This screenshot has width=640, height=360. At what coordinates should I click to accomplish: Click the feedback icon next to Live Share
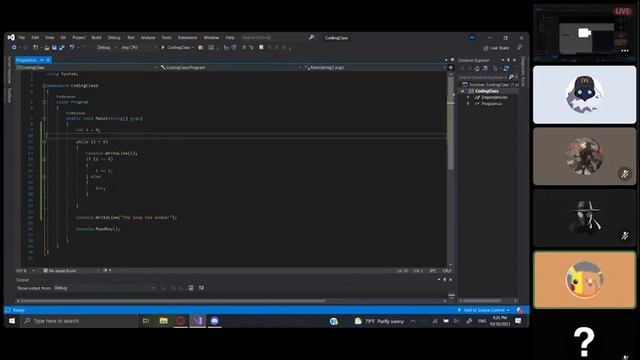(520, 48)
